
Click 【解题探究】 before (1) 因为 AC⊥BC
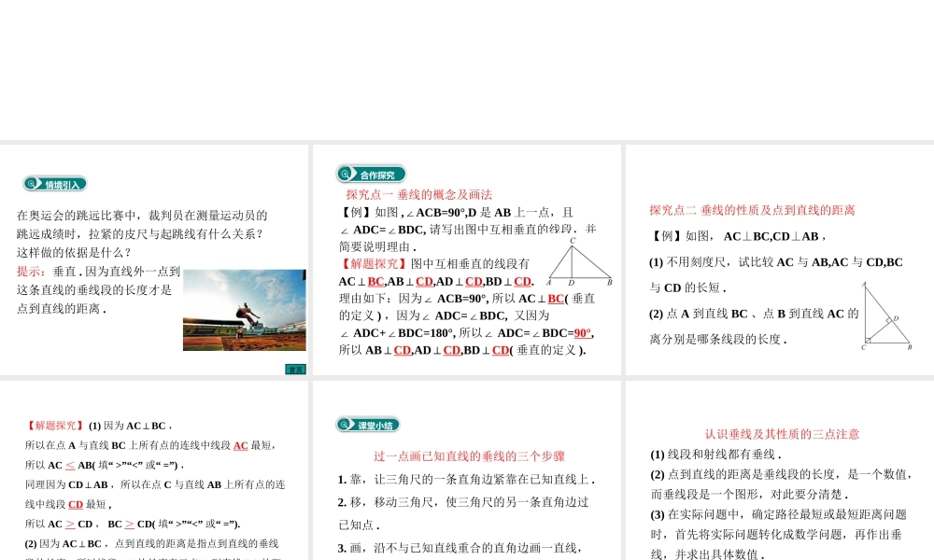click(54, 426)
